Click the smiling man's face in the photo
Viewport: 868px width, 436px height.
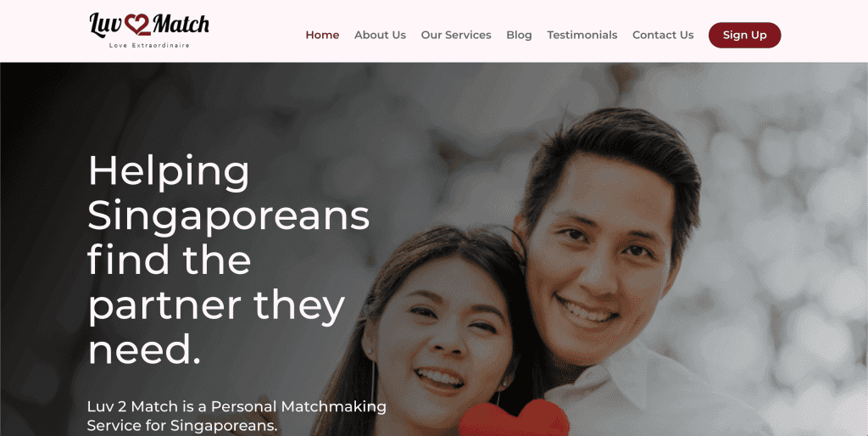coord(601,266)
